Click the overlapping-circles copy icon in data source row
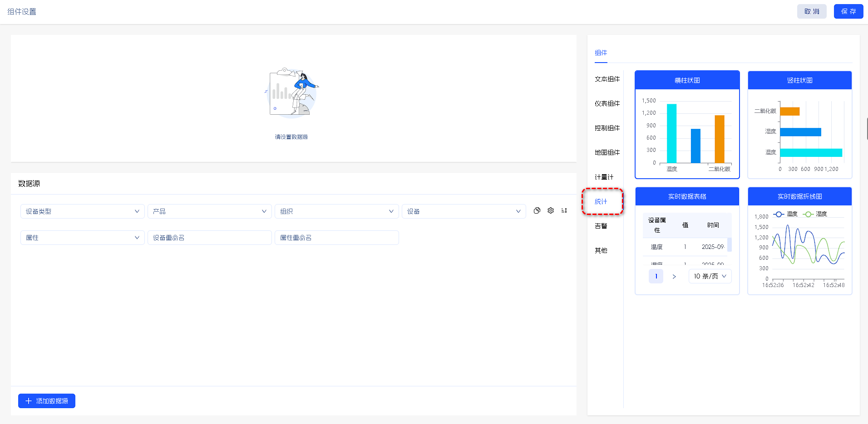This screenshot has width=868, height=424. click(537, 210)
